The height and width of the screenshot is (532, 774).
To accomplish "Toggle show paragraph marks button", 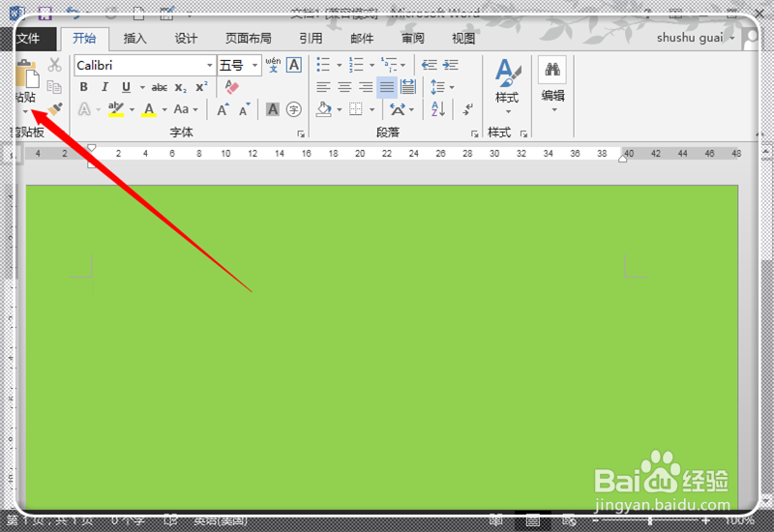I will (467, 109).
